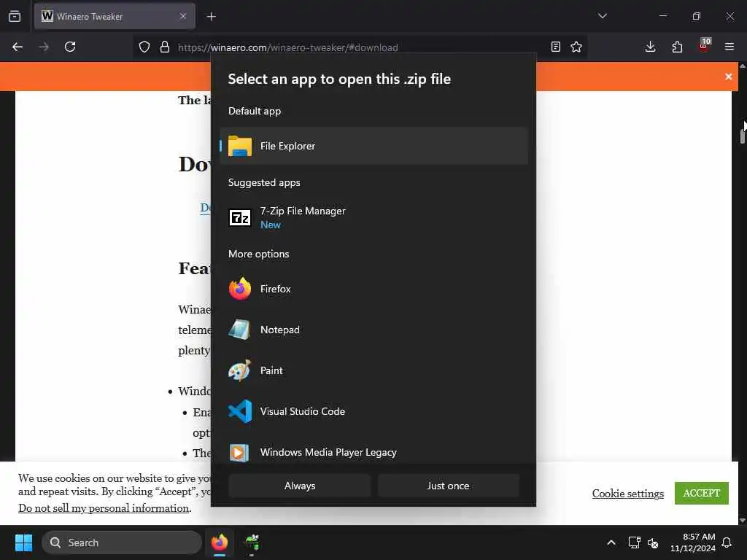The width and height of the screenshot is (747, 560).
Task: Open the red extension icon with 10 badge
Action: [x=704, y=45]
